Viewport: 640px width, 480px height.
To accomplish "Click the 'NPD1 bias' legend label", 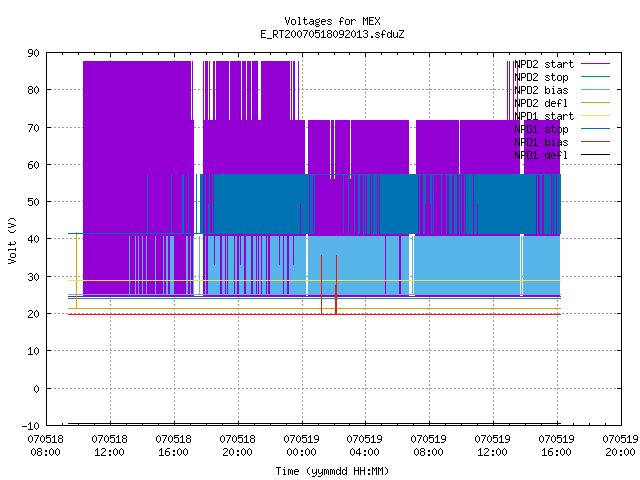I will (541, 142).
